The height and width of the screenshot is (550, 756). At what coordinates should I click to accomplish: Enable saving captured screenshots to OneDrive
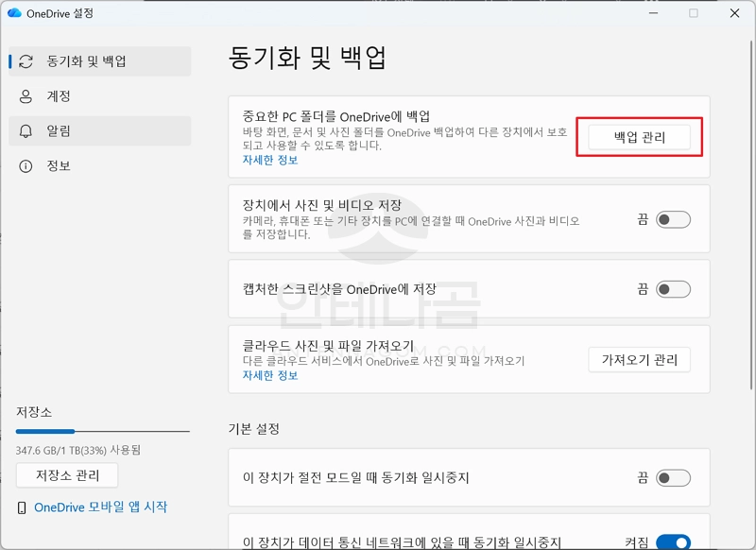pyautogui.click(x=673, y=289)
